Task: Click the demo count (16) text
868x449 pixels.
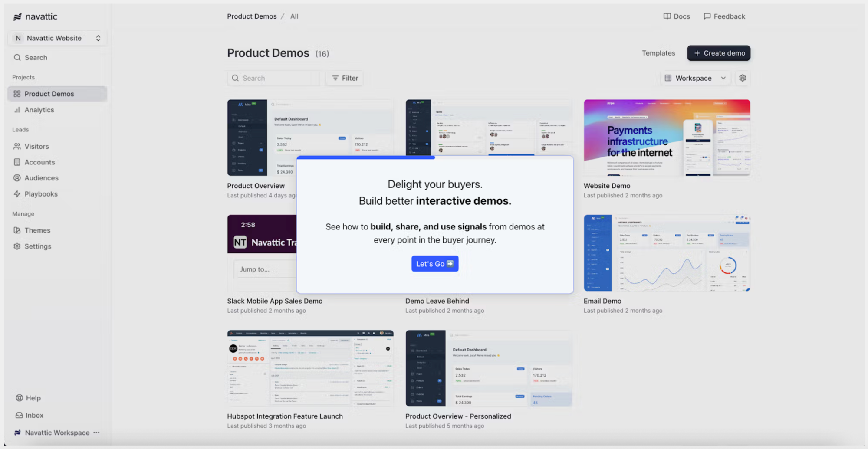Action: 322,54
